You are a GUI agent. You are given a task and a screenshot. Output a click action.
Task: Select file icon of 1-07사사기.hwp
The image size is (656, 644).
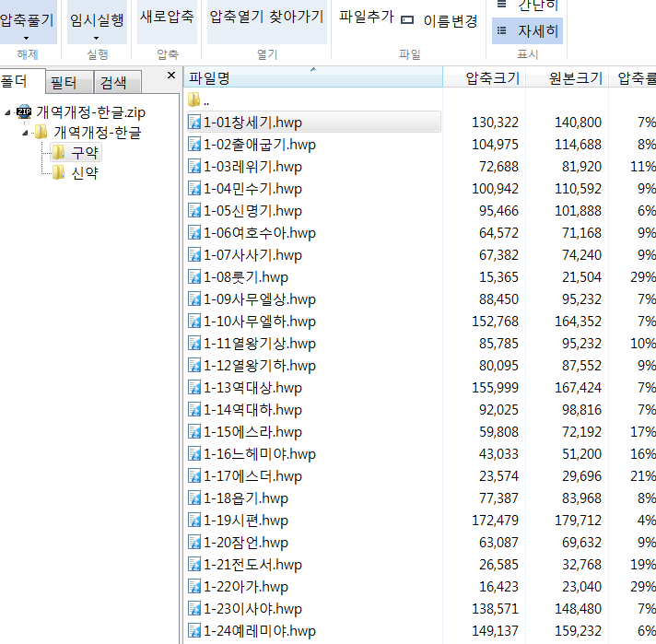coord(194,255)
